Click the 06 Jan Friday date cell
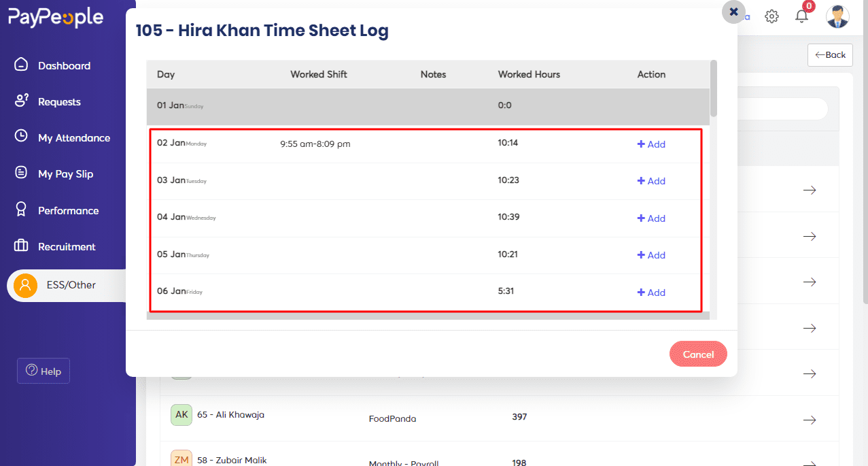This screenshot has height=466, width=868. point(179,291)
